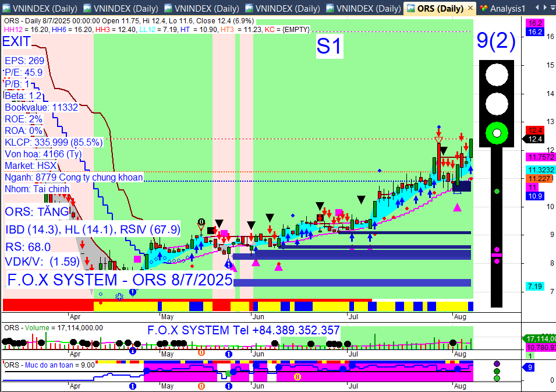Click the green 17,114,00 volume axis label
The width and height of the screenshot is (556, 392).
pos(540,339)
